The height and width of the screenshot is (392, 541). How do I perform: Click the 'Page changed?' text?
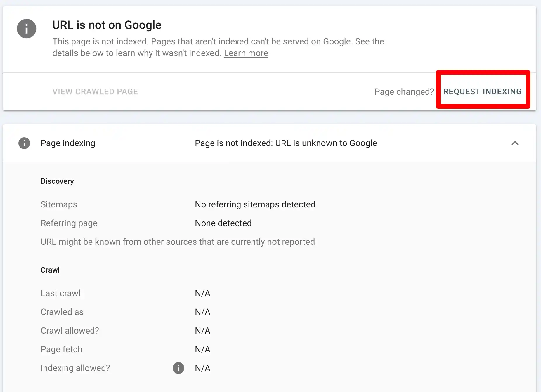[404, 92]
